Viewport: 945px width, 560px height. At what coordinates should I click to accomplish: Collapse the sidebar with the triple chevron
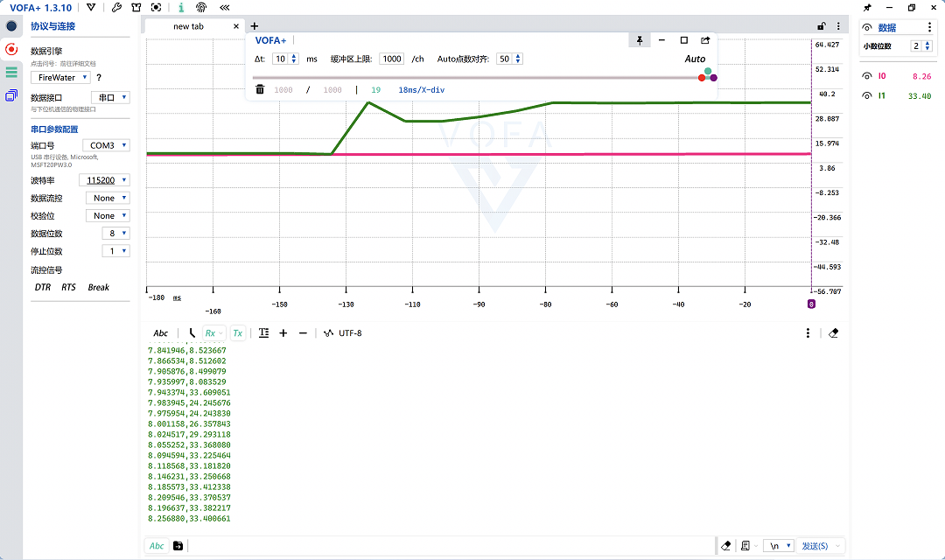[225, 7]
